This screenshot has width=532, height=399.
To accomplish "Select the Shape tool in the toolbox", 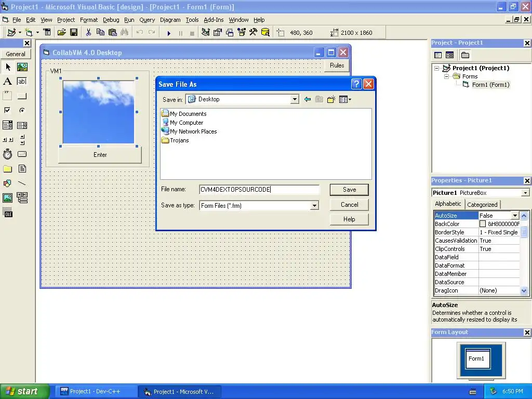I will coord(7,183).
